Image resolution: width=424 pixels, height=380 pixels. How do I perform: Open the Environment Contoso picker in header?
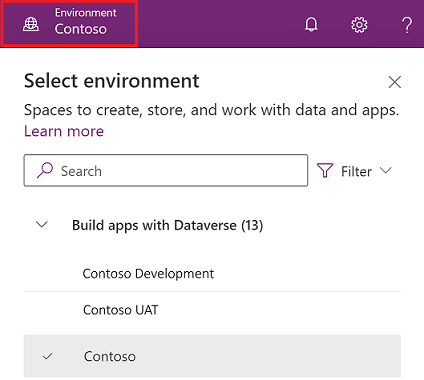[69, 23]
